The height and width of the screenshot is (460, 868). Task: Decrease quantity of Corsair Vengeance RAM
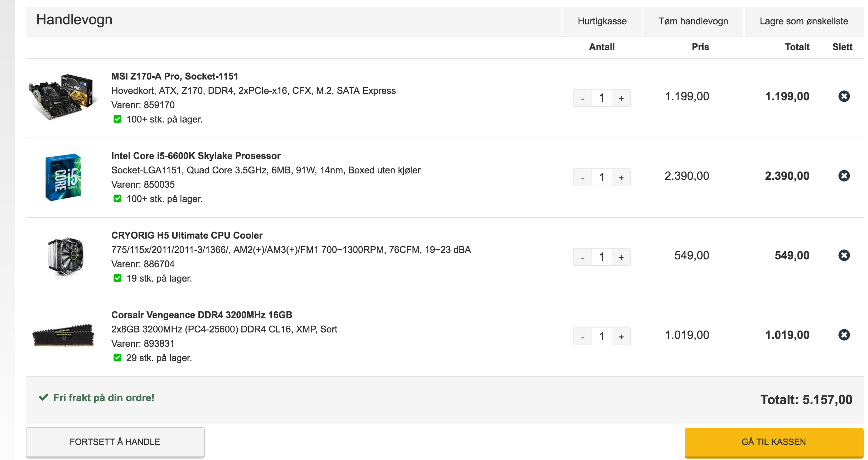[582, 336]
